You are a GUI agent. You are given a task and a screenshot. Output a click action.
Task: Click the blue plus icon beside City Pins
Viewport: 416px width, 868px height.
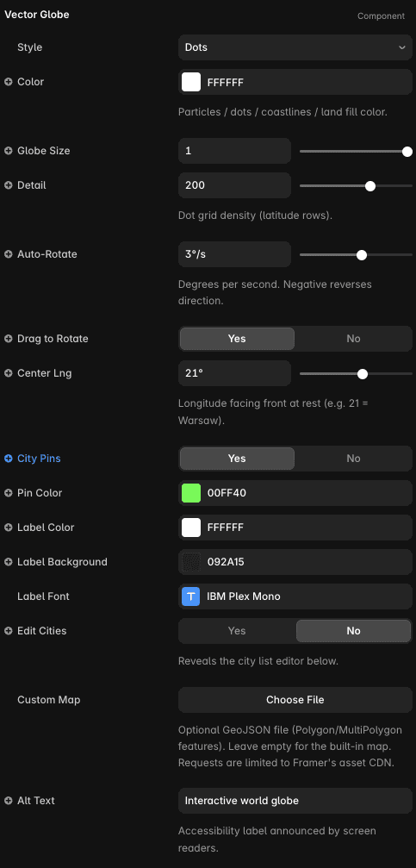pyautogui.click(x=9, y=459)
